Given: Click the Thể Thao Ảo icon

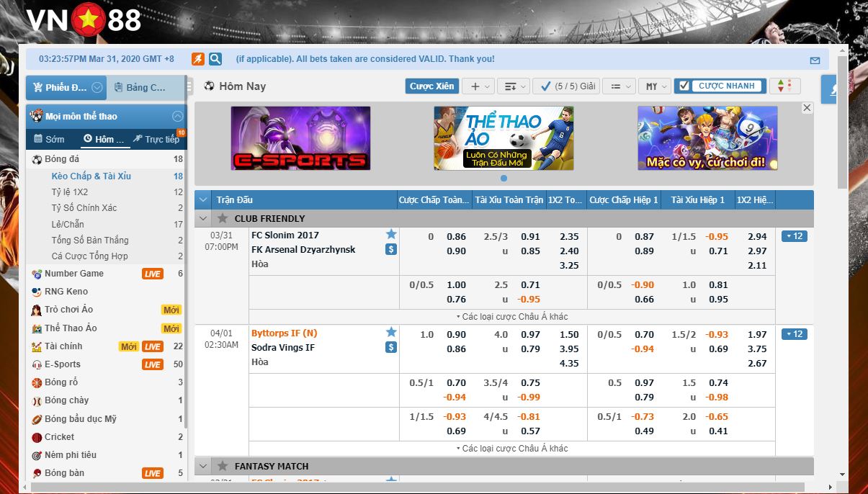Looking at the screenshot, I should point(37,328).
